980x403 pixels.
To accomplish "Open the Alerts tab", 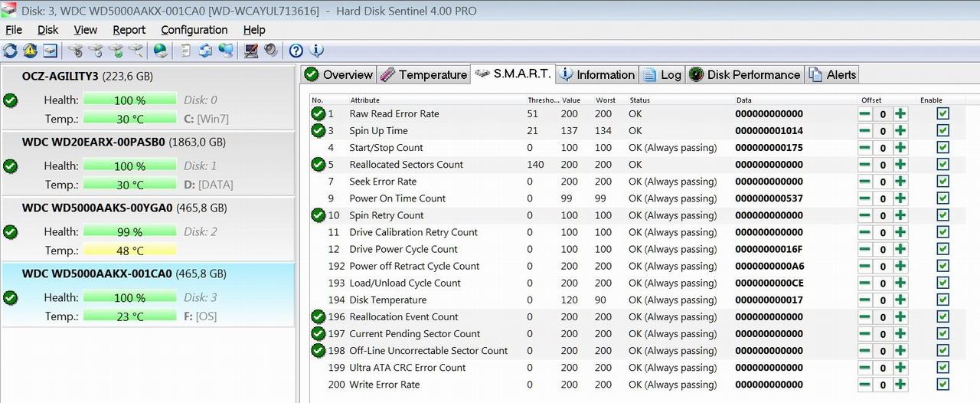I will [x=832, y=74].
